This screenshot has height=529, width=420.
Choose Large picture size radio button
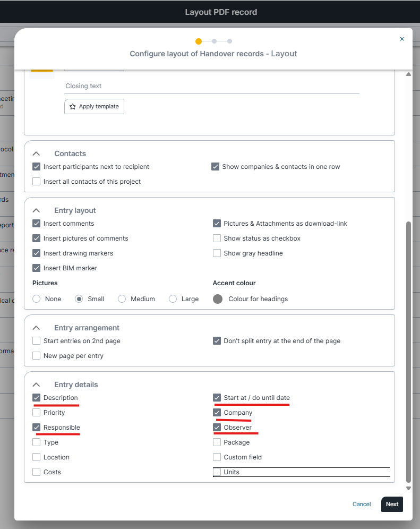pyautogui.click(x=173, y=299)
